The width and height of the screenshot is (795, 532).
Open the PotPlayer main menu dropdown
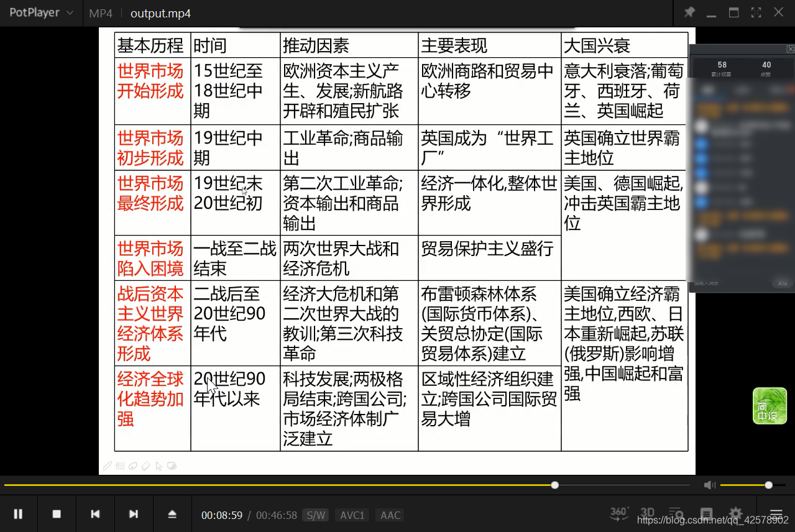[x=41, y=13]
